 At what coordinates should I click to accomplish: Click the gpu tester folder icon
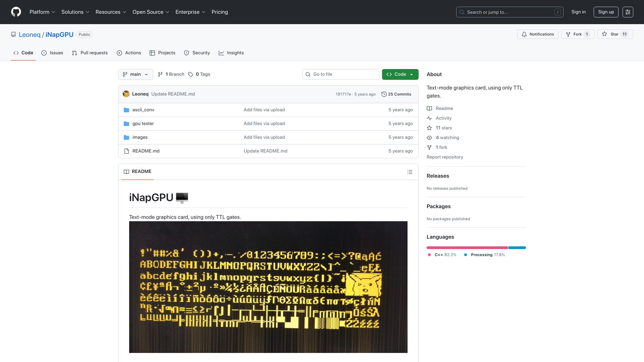[x=126, y=124]
